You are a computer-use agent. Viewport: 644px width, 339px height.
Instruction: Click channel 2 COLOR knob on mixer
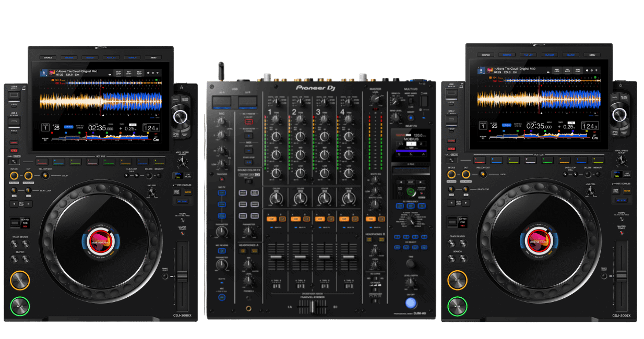(x=300, y=198)
